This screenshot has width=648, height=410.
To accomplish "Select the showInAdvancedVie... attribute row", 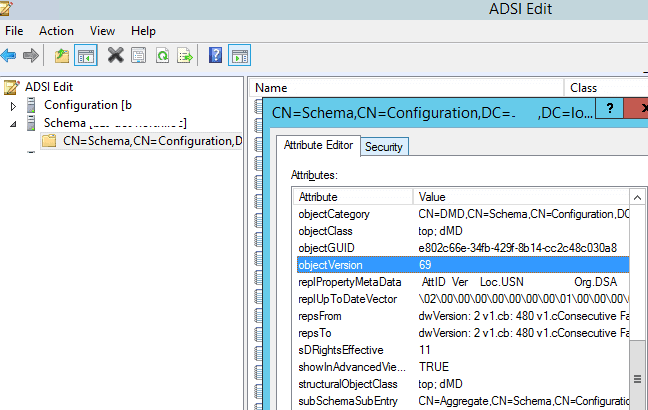I will [463, 367].
